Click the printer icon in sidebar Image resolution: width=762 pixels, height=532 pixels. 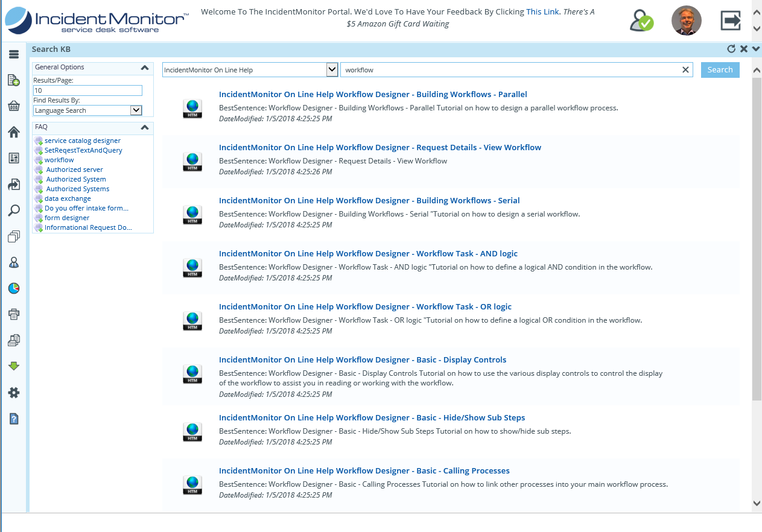13,314
